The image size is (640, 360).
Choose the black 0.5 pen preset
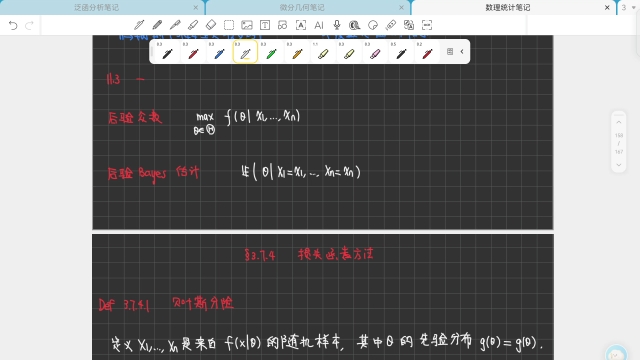point(401,52)
